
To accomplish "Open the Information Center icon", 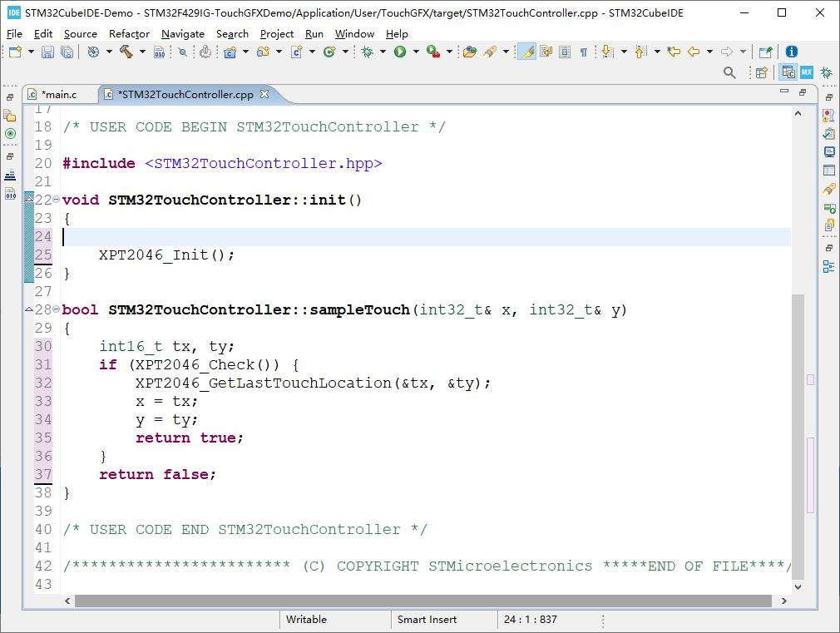I will click(791, 52).
